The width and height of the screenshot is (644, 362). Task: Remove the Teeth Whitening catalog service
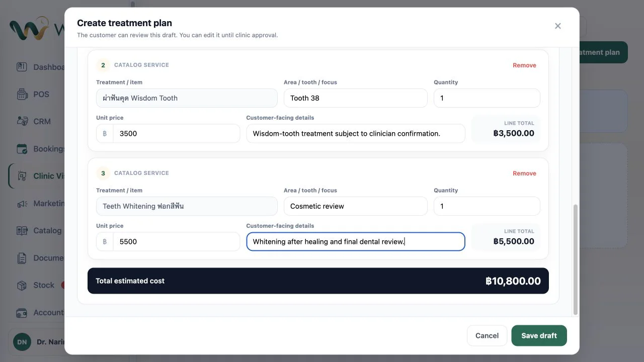pos(524,173)
